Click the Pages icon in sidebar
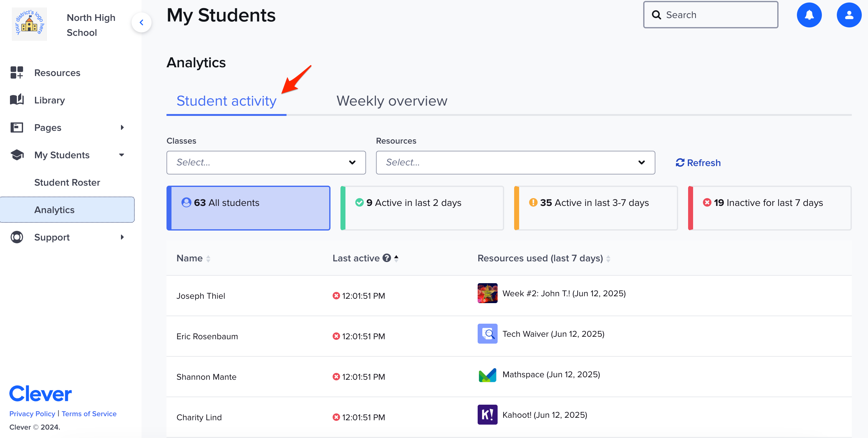868x438 pixels. point(17,127)
